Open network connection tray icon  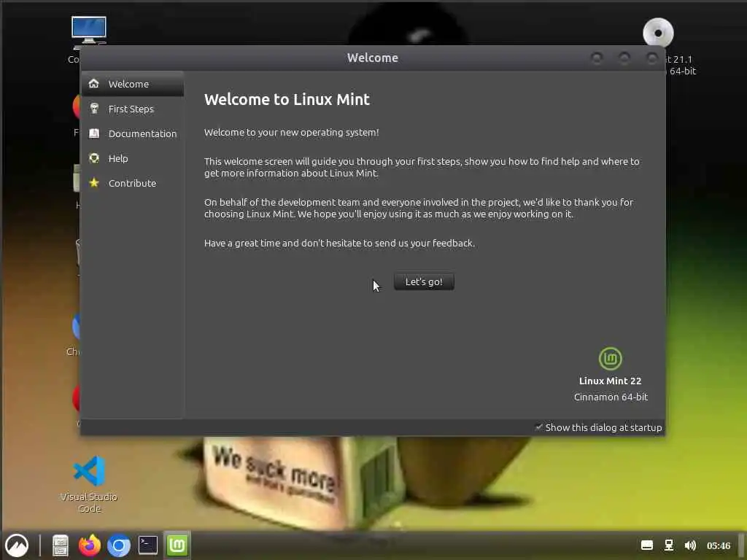pos(669,545)
